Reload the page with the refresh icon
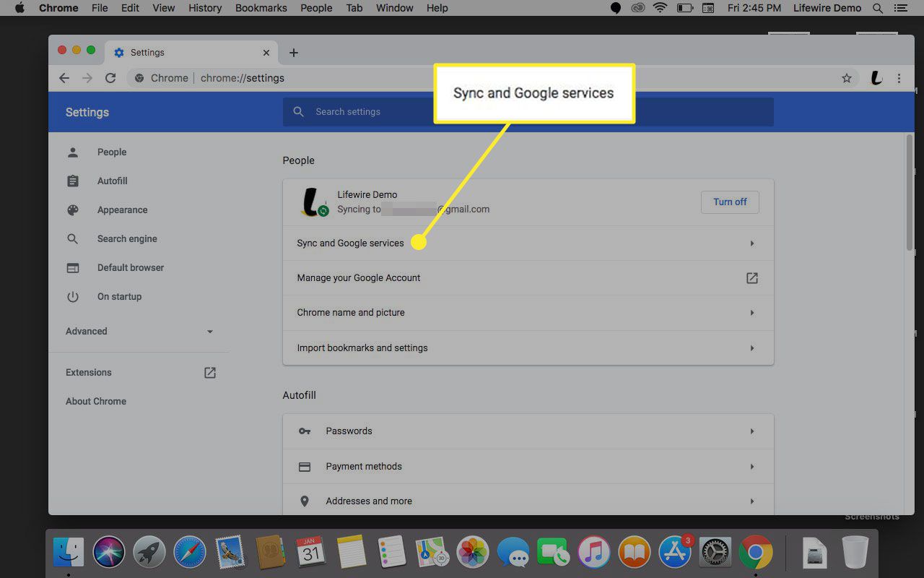 (110, 78)
